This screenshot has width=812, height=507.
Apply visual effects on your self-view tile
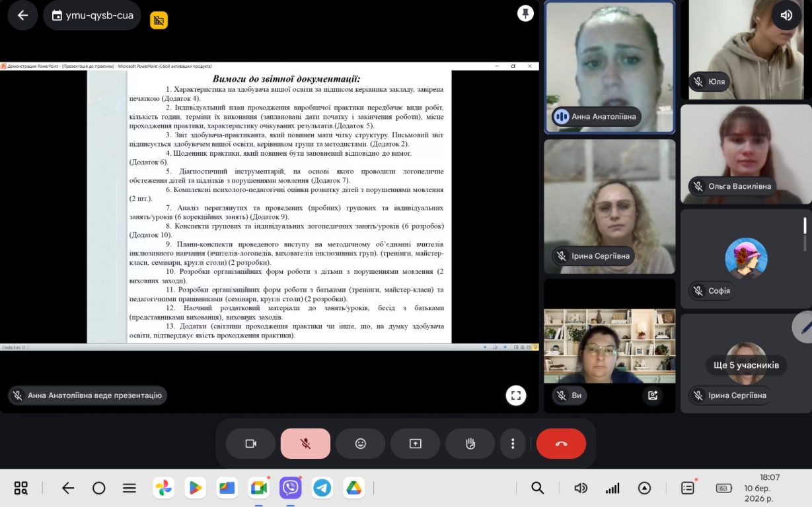coord(653,395)
